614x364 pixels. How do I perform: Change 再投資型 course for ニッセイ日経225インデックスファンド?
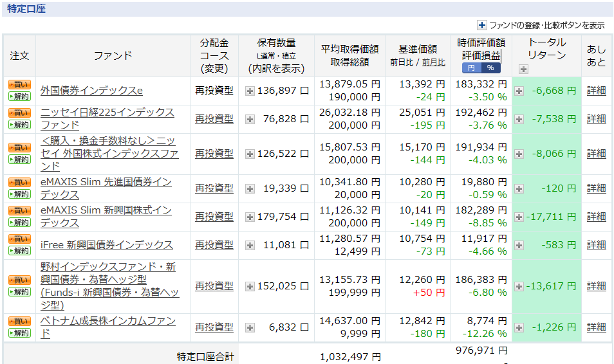(x=214, y=118)
